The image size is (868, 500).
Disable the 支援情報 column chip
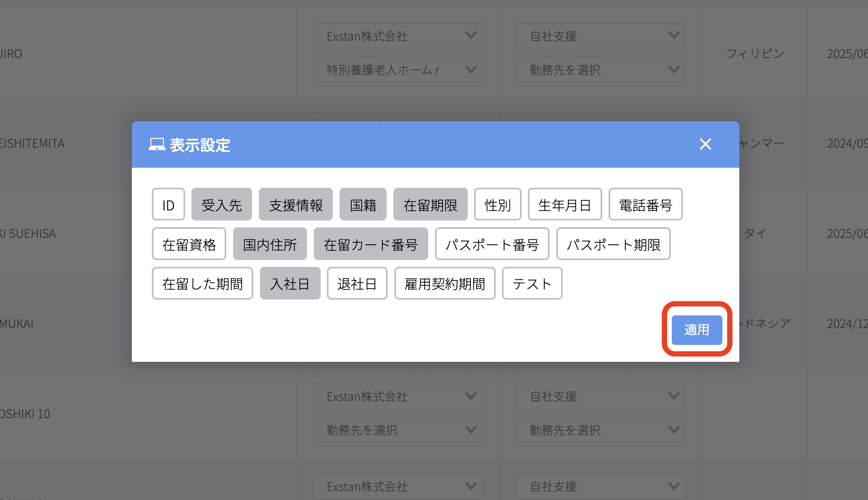296,205
